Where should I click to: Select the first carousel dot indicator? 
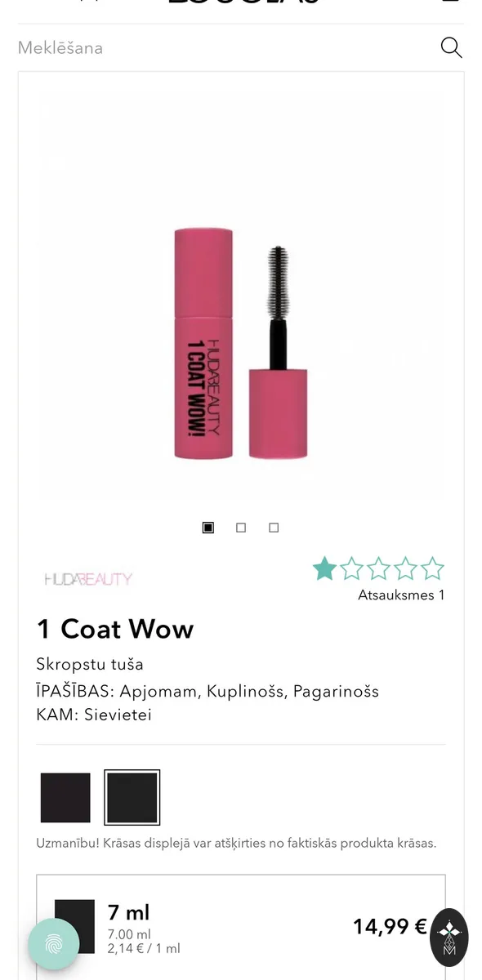(208, 528)
